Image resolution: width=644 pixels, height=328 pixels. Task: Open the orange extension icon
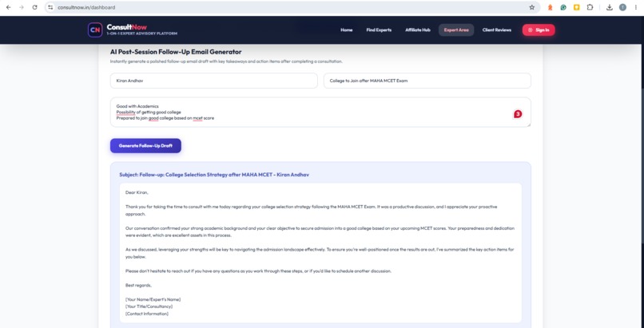(x=551, y=7)
